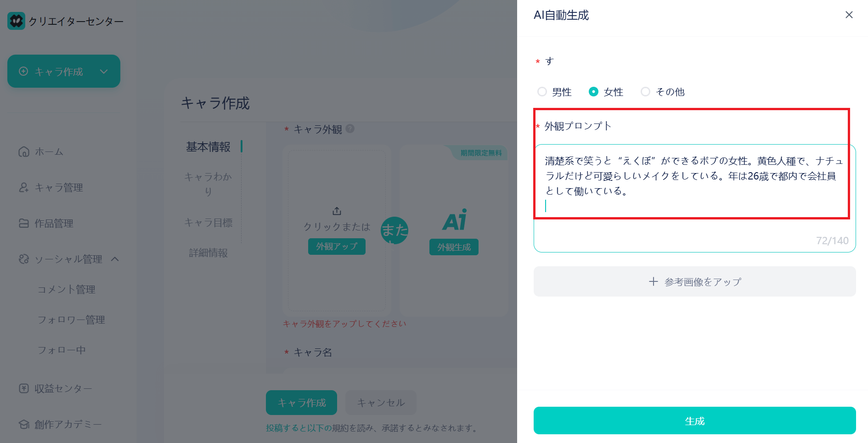The image size is (868, 443).
Task: Open the 詳細情報 tab
Action: pos(208,253)
